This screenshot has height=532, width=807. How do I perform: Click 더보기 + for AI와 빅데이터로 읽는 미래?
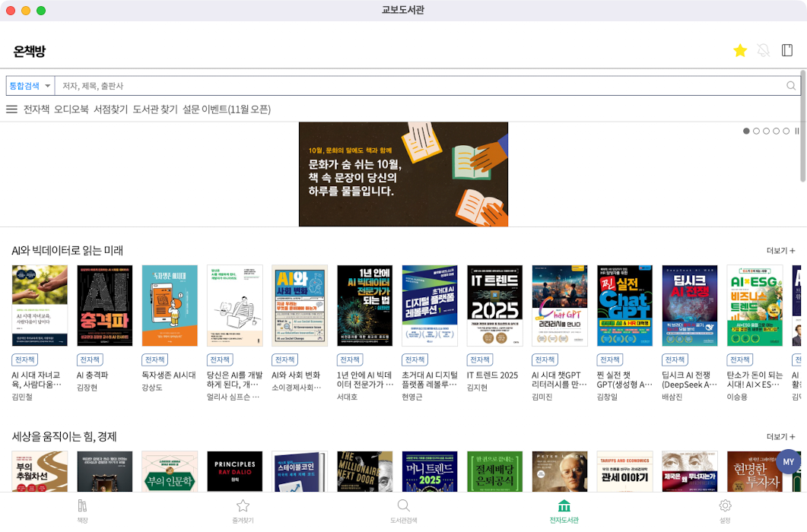780,251
